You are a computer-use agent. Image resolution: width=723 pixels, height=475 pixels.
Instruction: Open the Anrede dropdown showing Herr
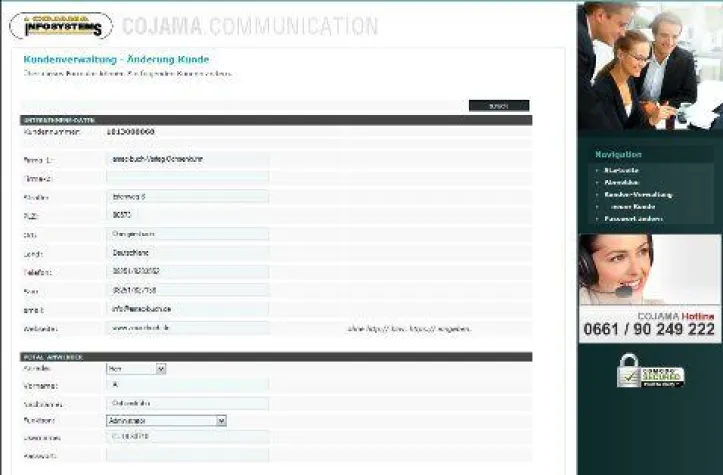(136, 369)
